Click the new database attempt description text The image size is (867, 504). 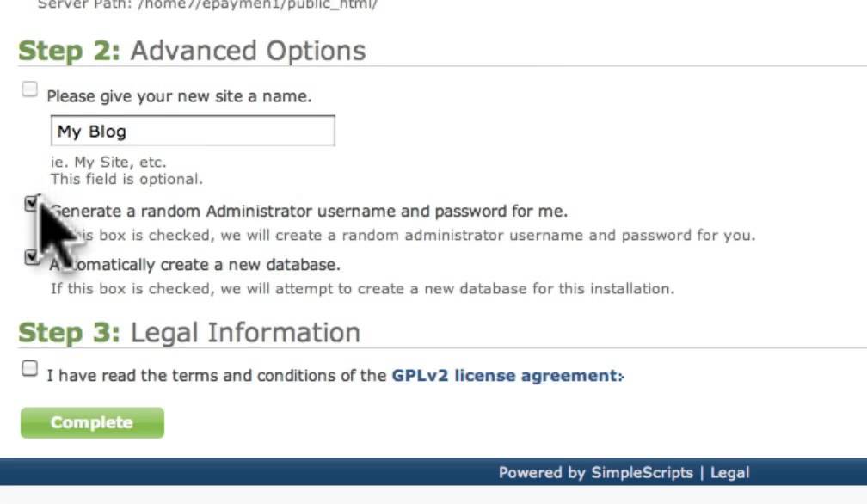pyautogui.click(x=361, y=288)
